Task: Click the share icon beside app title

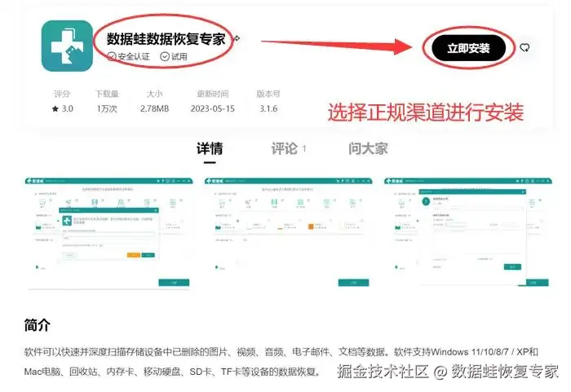Action: (x=237, y=37)
